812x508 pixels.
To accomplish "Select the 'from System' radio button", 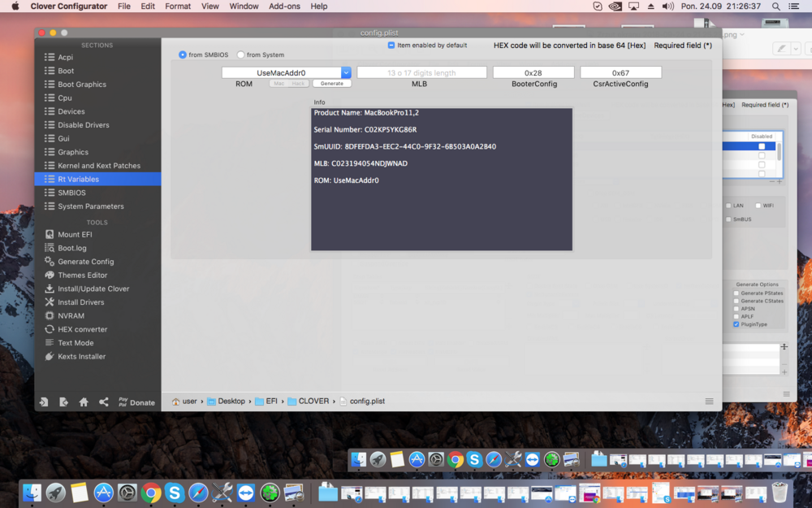I will (241, 55).
